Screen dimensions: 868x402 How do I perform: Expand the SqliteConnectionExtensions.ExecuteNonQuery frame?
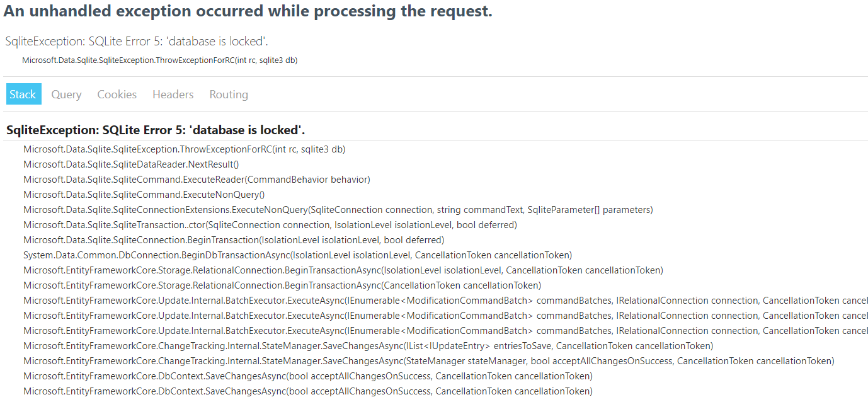pos(338,209)
